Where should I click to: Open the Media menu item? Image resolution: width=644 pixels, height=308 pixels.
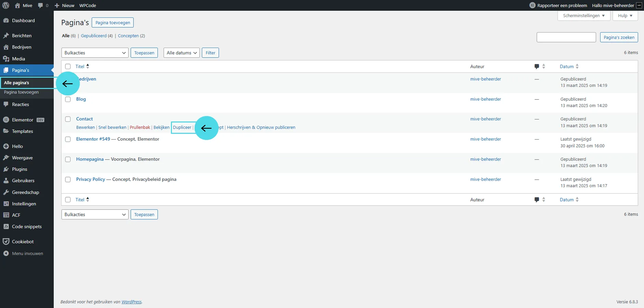(x=18, y=59)
